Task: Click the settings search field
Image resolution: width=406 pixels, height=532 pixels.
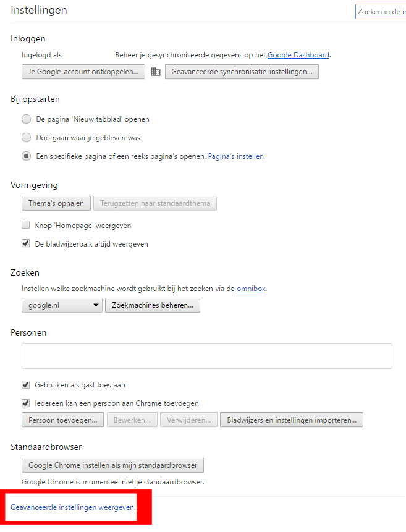Action: [x=383, y=11]
